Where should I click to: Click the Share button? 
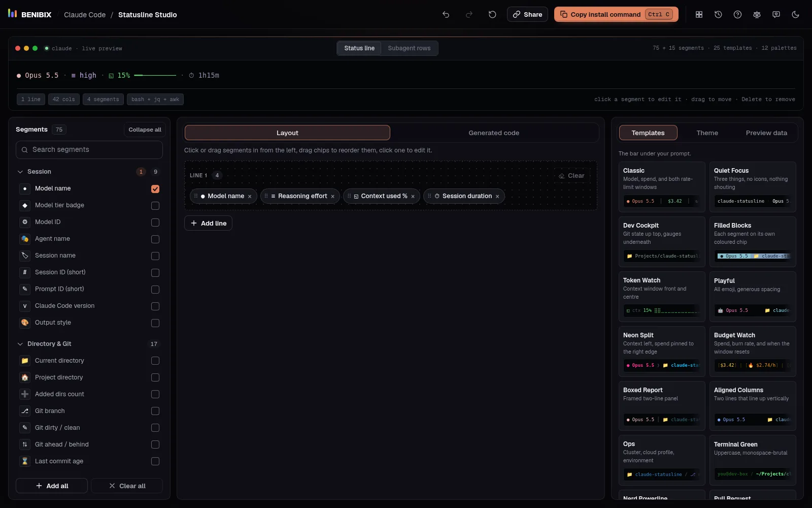tap(527, 14)
